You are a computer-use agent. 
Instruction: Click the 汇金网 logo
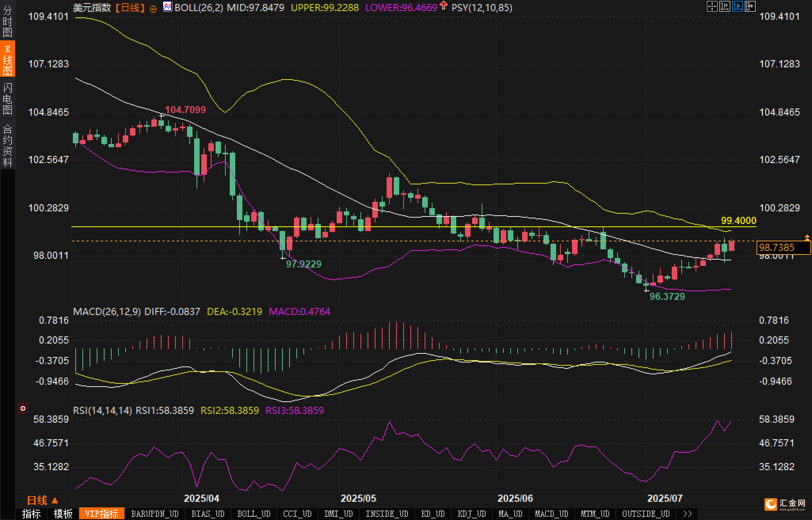click(786, 504)
